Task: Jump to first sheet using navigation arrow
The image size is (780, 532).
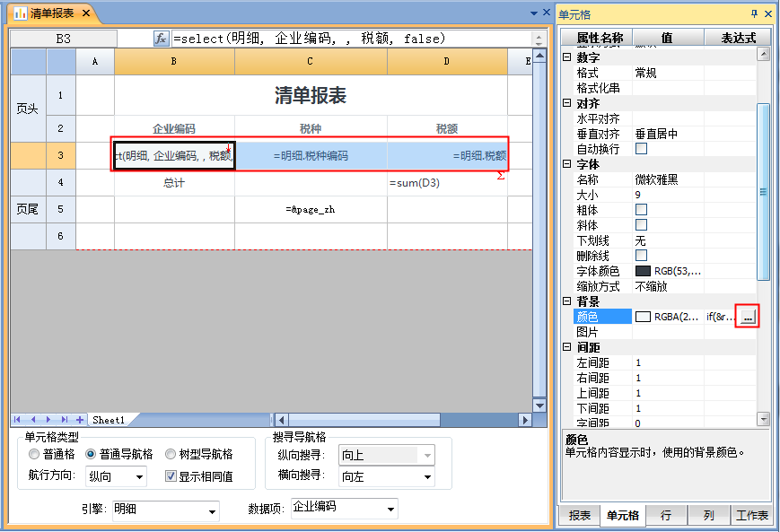Action: click(x=20, y=420)
